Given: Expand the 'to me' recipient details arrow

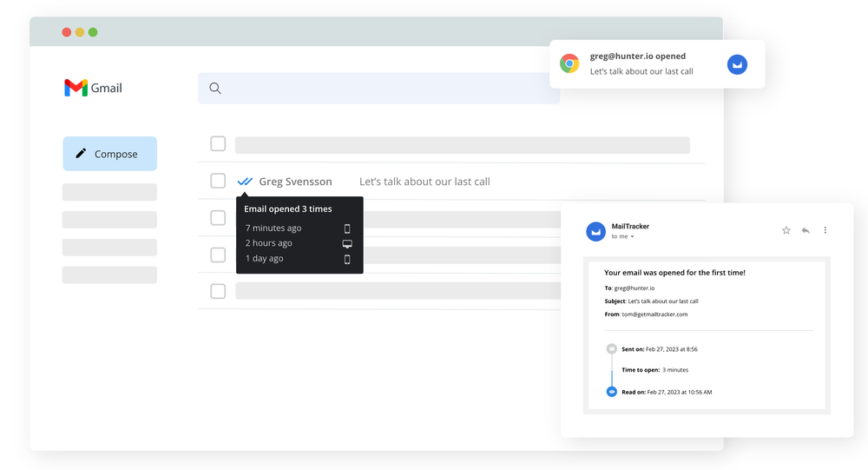Looking at the screenshot, I should [x=632, y=236].
